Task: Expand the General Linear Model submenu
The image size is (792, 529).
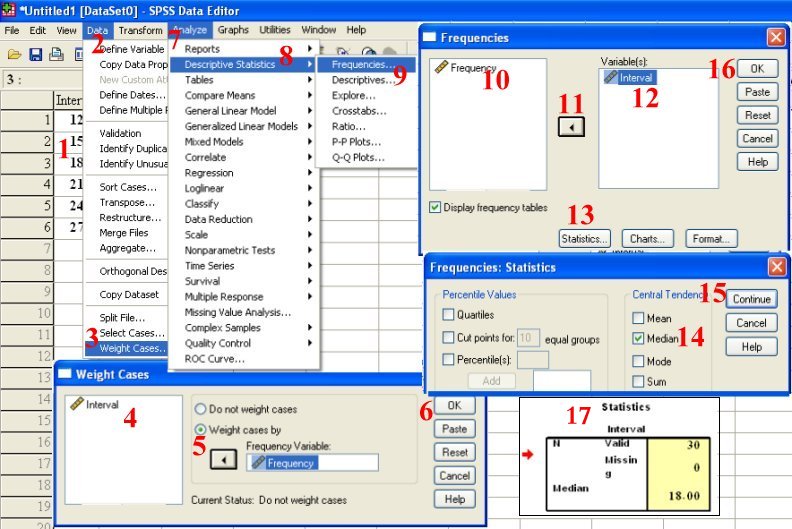Action: tap(310, 111)
